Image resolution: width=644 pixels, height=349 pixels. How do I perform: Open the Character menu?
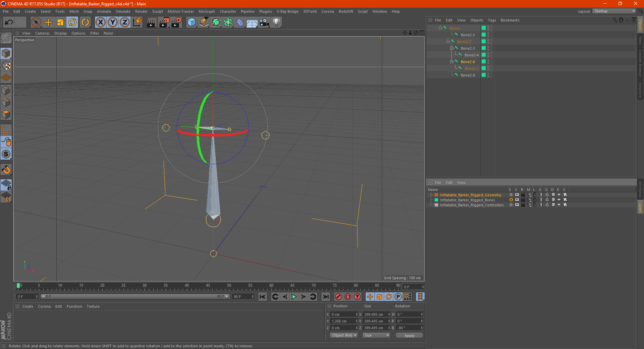tap(228, 11)
